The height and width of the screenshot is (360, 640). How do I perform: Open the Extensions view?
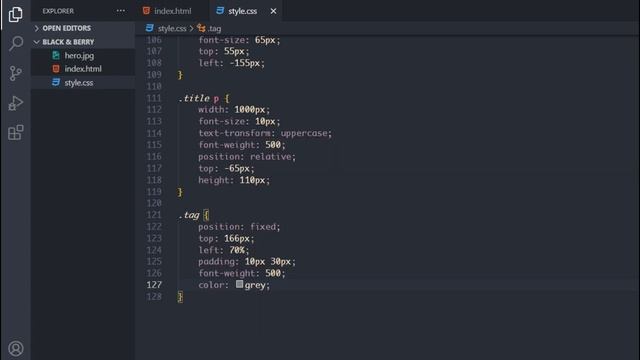click(16, 133)
